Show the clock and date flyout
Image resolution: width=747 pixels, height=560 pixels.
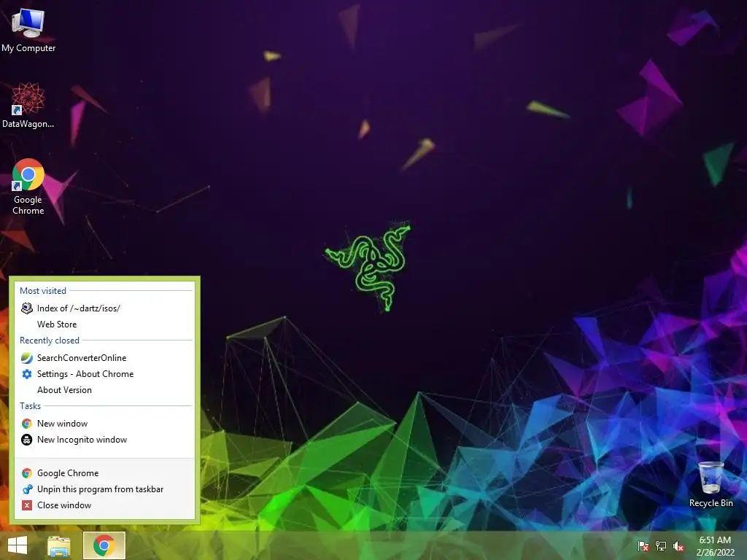click(x=715, y=546)
